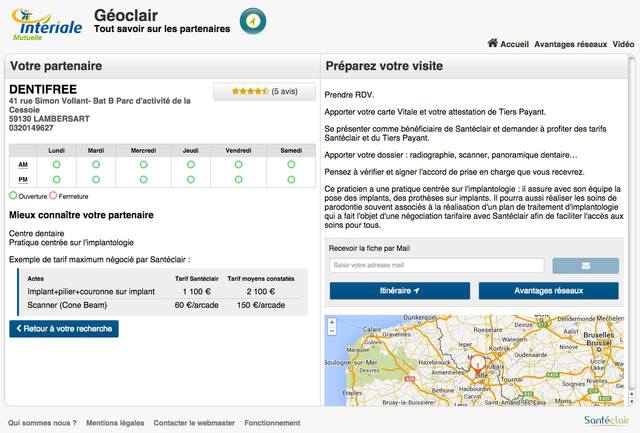This screenshot has width=640, height=433.
Task: Click the round green compass icon
Action: click(x=253, y=21)
